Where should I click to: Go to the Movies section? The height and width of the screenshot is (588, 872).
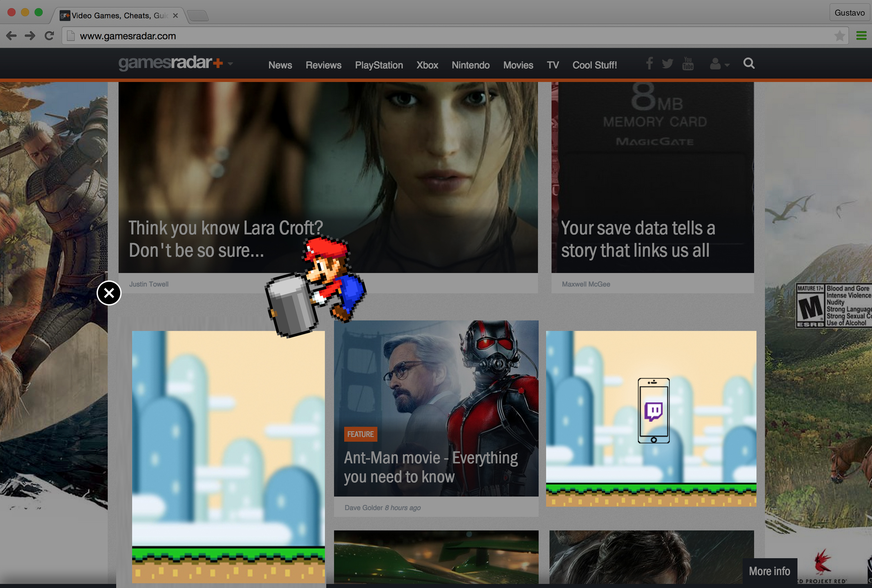click(518, 65)
